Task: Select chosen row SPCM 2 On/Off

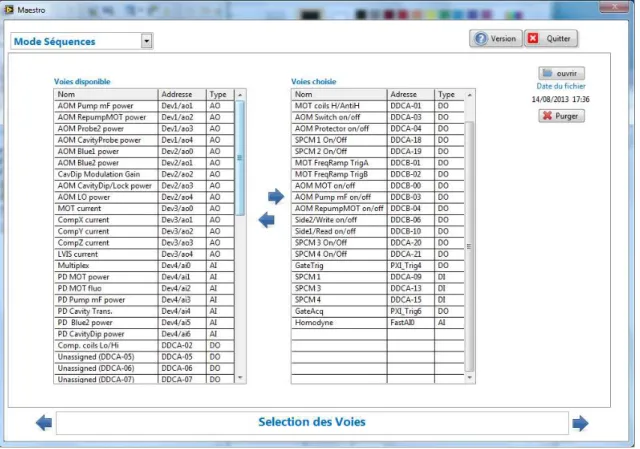Action: pyautogui.click(x=378, y=151)
